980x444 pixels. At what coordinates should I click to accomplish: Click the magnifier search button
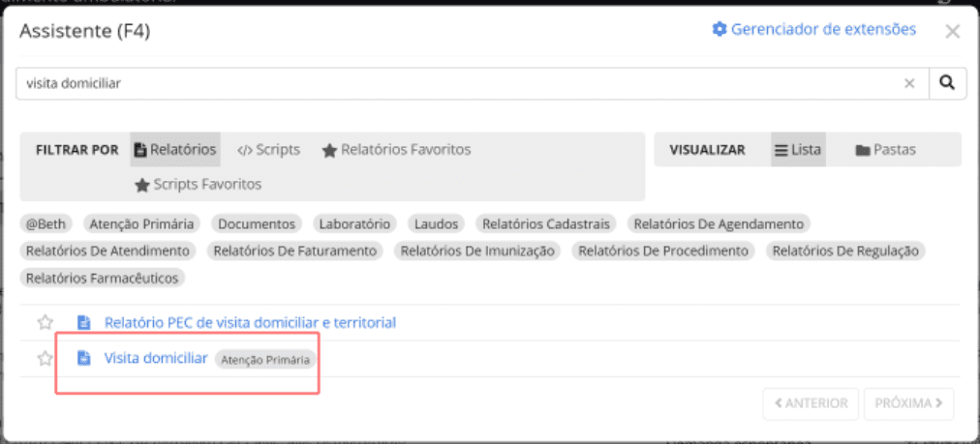[x=947, y=83]
